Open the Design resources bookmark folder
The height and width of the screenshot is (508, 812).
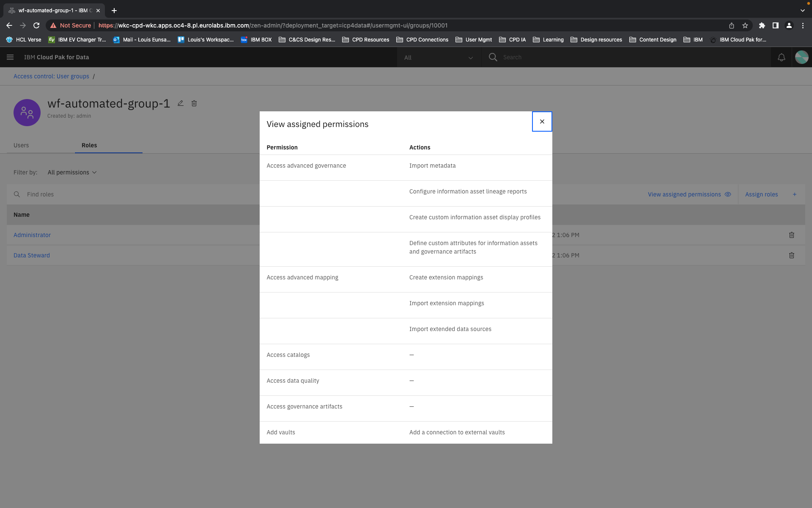pos(596,40)
